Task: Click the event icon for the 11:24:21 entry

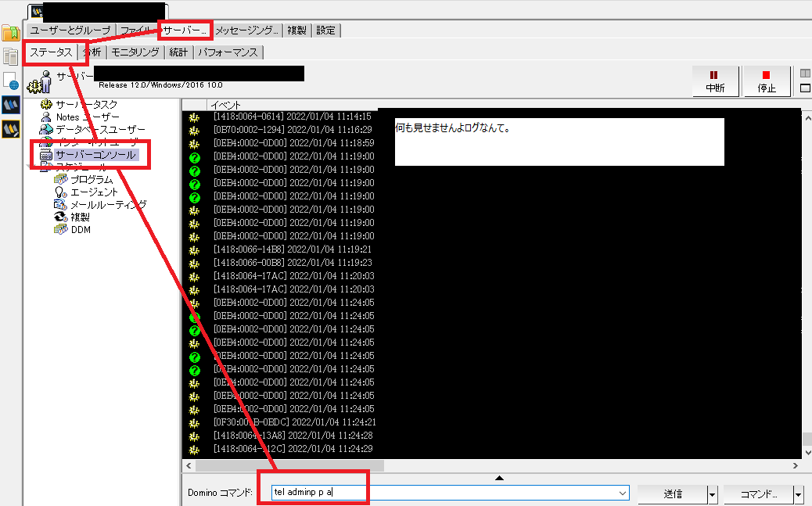Action: pos(194,424)
